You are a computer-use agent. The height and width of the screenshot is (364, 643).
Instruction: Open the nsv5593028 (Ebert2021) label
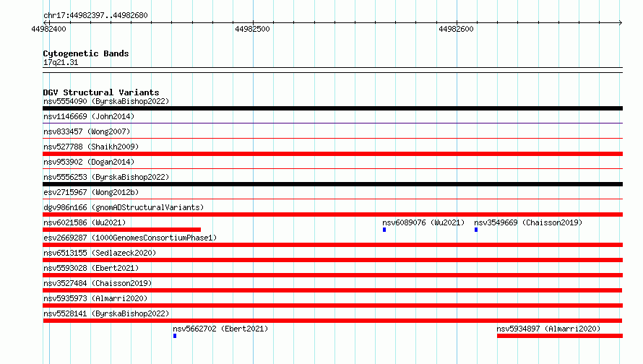91,268
